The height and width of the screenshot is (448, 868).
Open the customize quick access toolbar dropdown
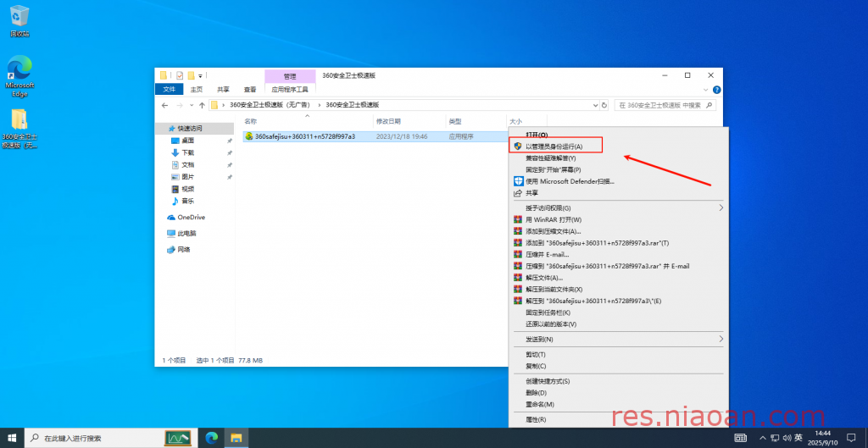point(200,75)
